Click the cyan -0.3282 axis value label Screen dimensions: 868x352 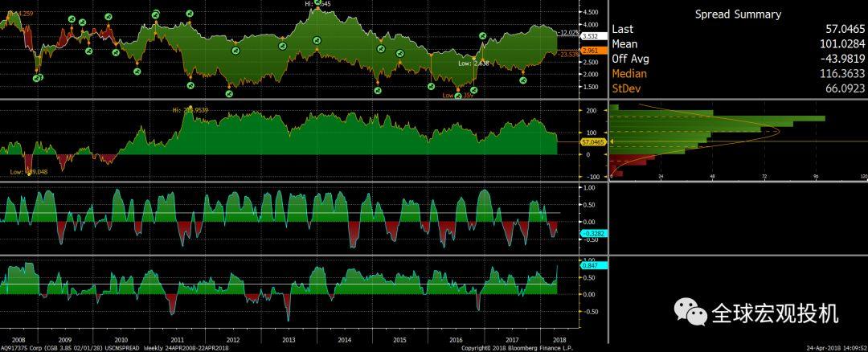click(x=592, y=233)
